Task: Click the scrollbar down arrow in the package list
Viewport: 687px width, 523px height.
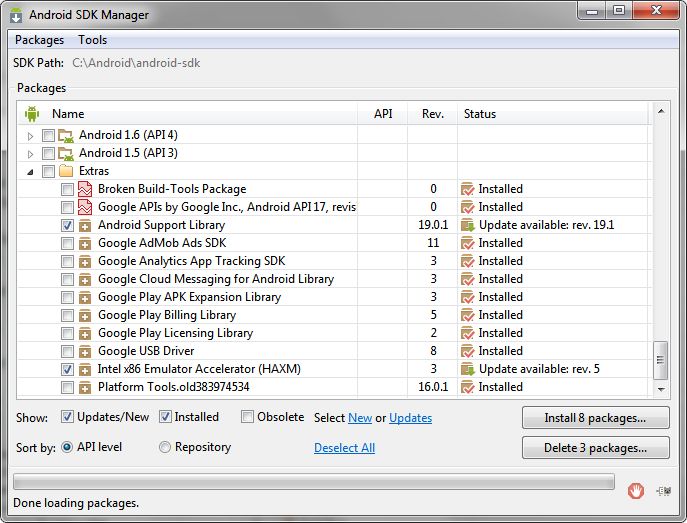Action: point(661,389)
